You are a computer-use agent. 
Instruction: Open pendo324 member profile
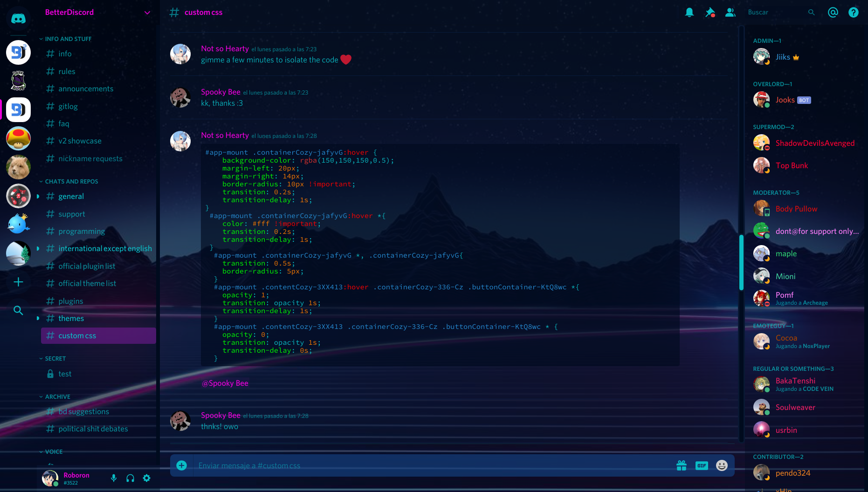point(806,473)
